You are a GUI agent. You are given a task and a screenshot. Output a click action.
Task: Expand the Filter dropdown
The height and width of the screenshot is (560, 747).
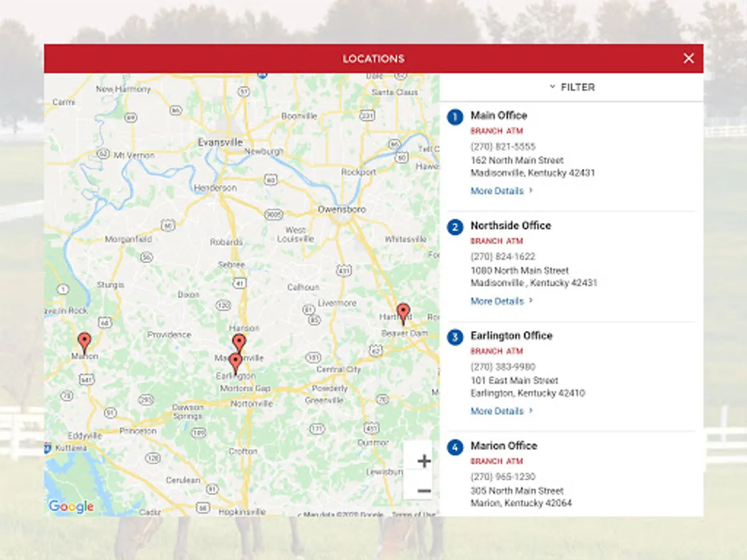pos(571,87)
